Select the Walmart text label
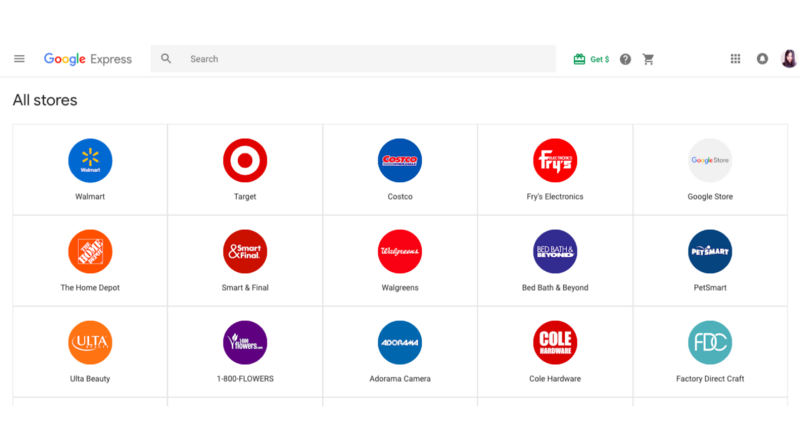This screenshot has height=447, width=800. pos(90,196)
